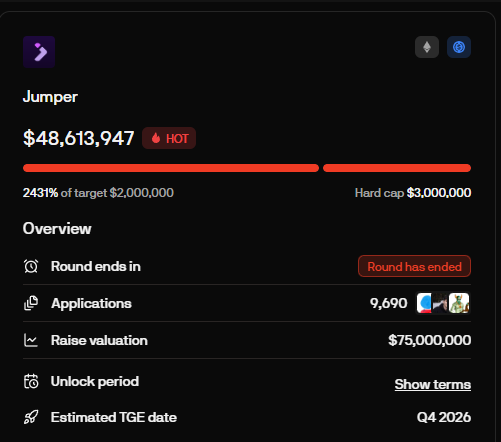Click the green character applicant avatar

(459, 303)
